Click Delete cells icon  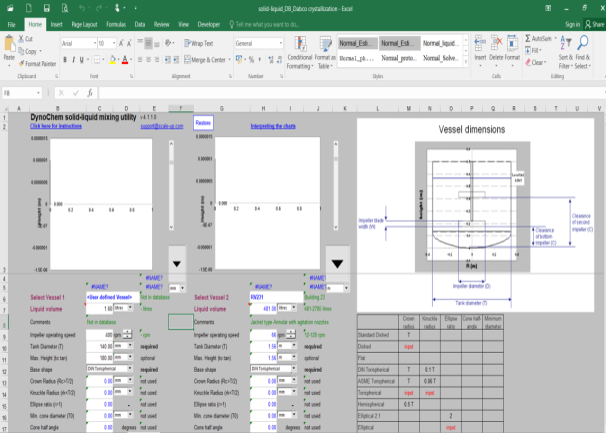[x=496, y=50]
